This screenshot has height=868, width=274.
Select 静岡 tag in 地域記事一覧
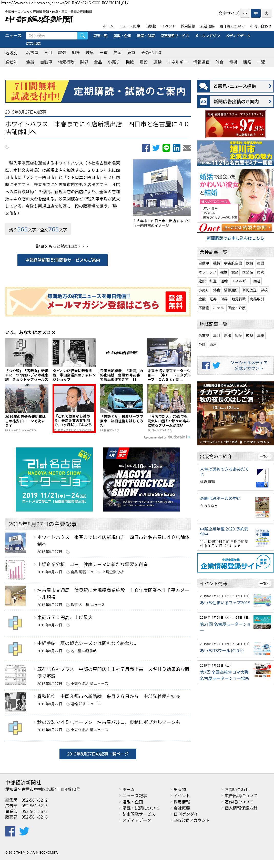[202, 344]
